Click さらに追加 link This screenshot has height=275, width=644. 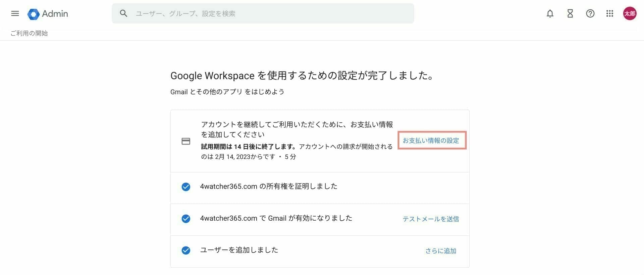(x=441, y=251)
